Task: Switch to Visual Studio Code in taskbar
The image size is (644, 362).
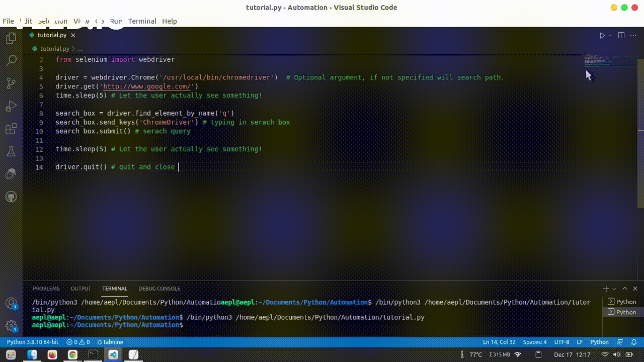Action: 113,354
